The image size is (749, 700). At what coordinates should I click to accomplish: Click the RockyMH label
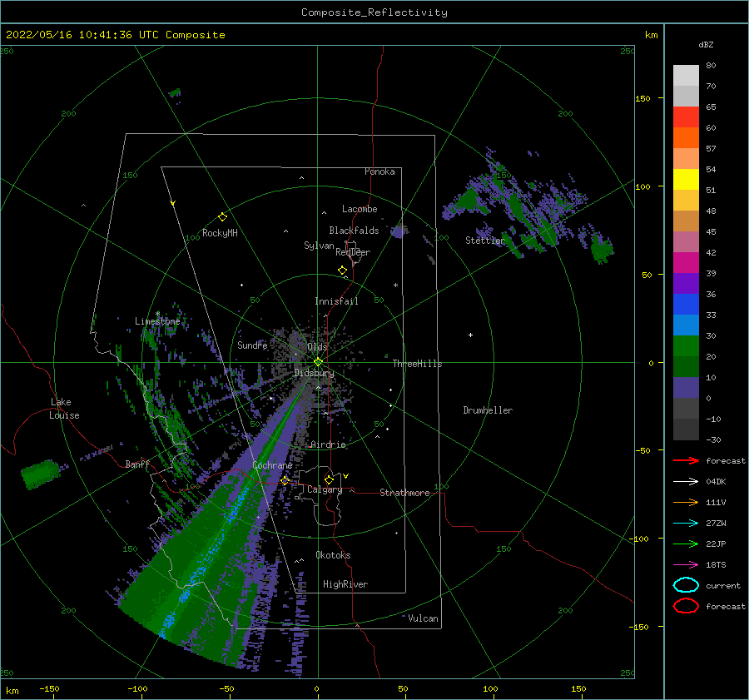220,233
